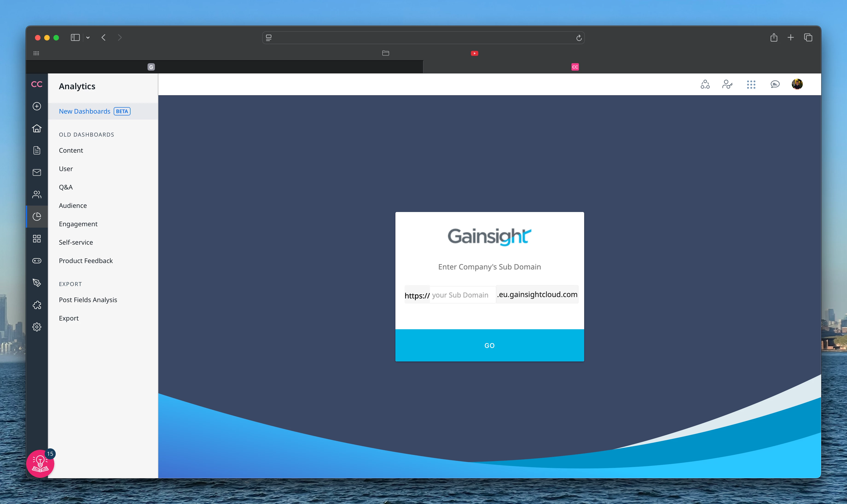Click the chat bubble icon in header

tap(775, 84)
